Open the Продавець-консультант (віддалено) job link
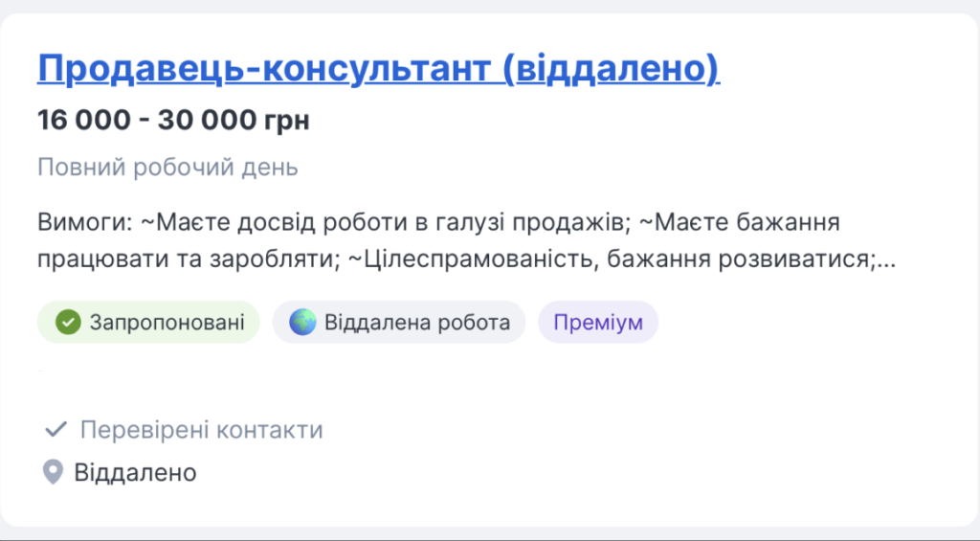 pos(378,69)
